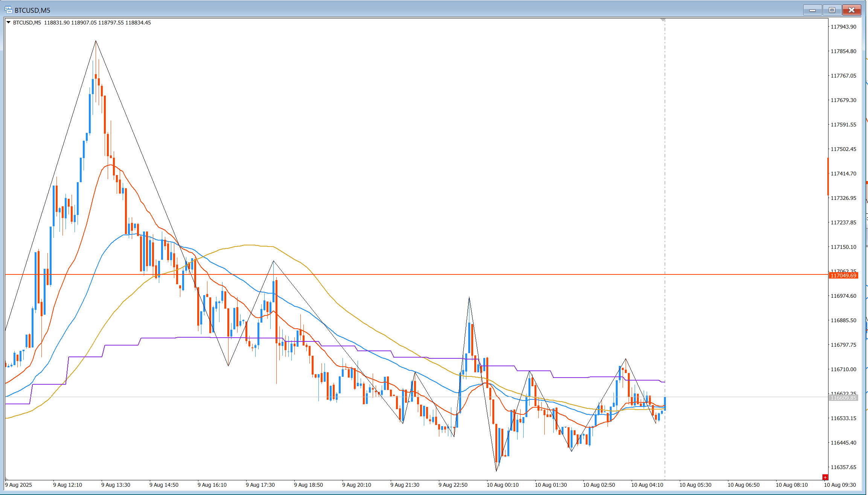
Task: Click the 117943.90 label on price scale
Action: coord(843,27)
